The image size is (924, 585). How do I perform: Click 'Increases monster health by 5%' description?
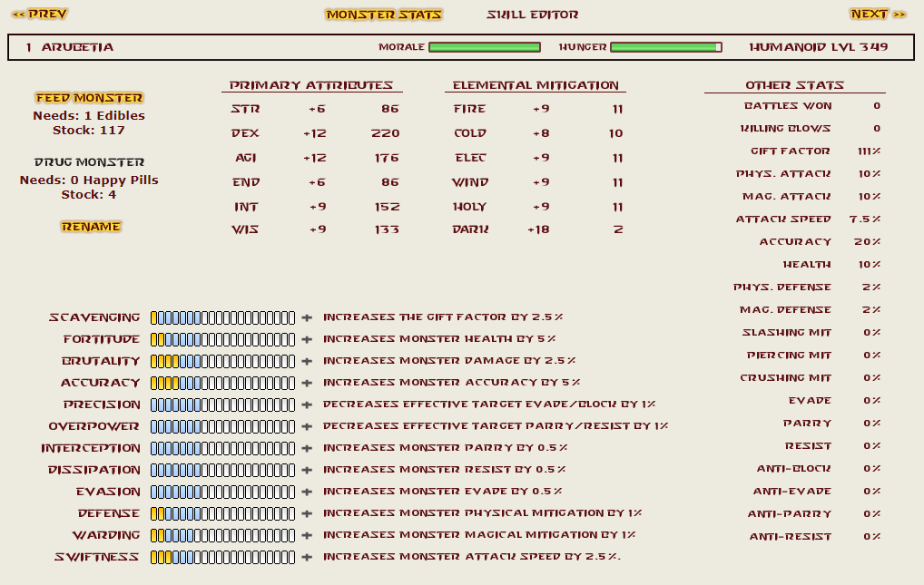coord(439,338)
